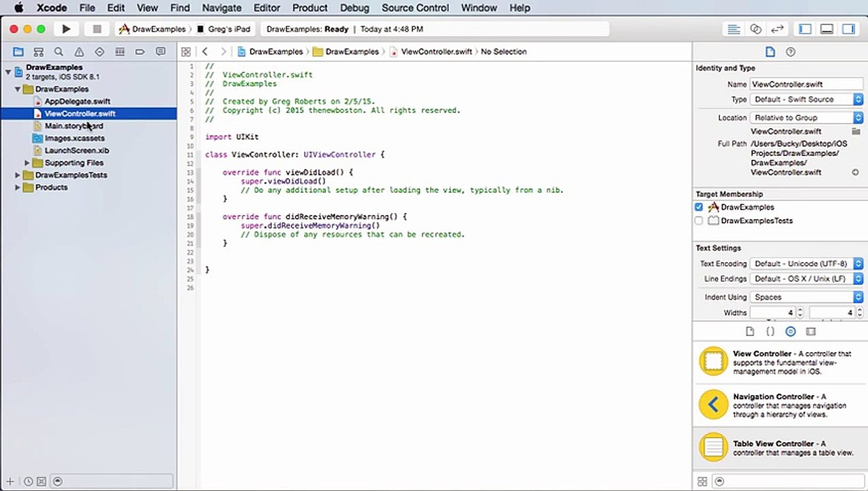
Task: Click No Selection in jump bar
Action: pos(504,52)
